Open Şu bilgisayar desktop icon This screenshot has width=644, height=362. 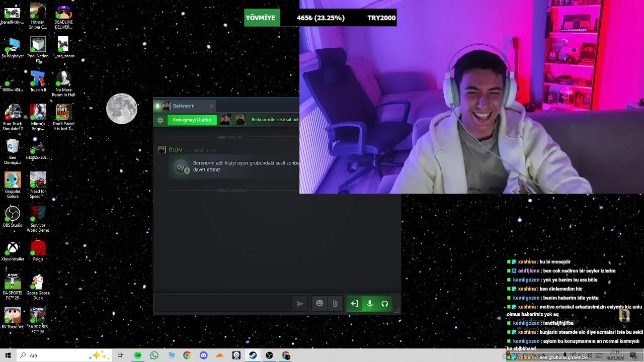tap(13, 48)
